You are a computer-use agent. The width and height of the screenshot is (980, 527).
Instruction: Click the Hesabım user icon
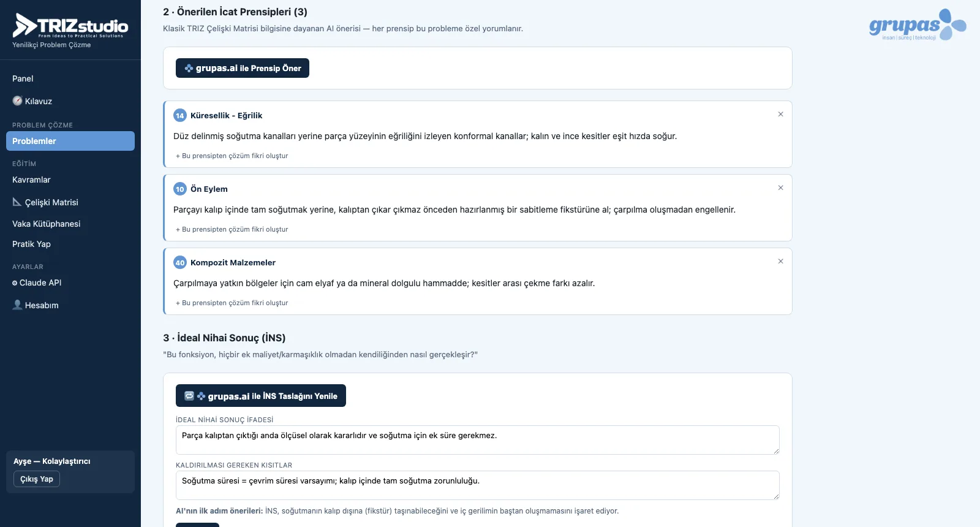[17, 305]
